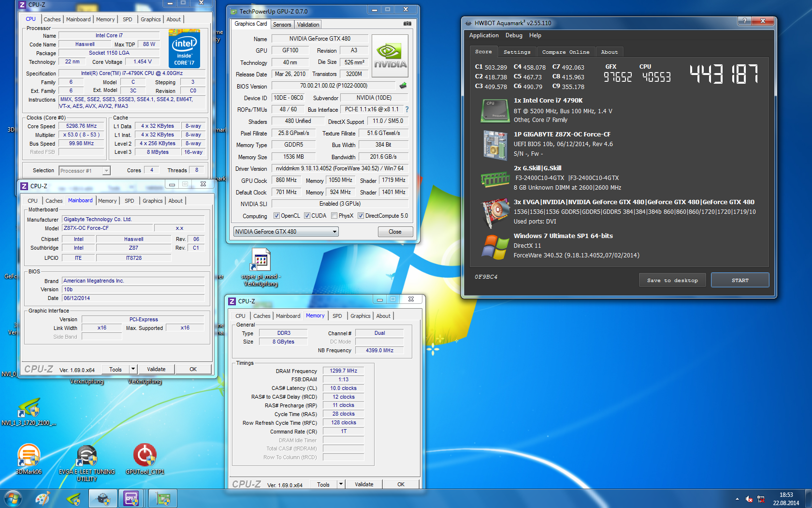This screenshot has width=812, height=508.
Task: Toggle the CUDA checkbox in GPU-Z
Action: click(307, 216)
